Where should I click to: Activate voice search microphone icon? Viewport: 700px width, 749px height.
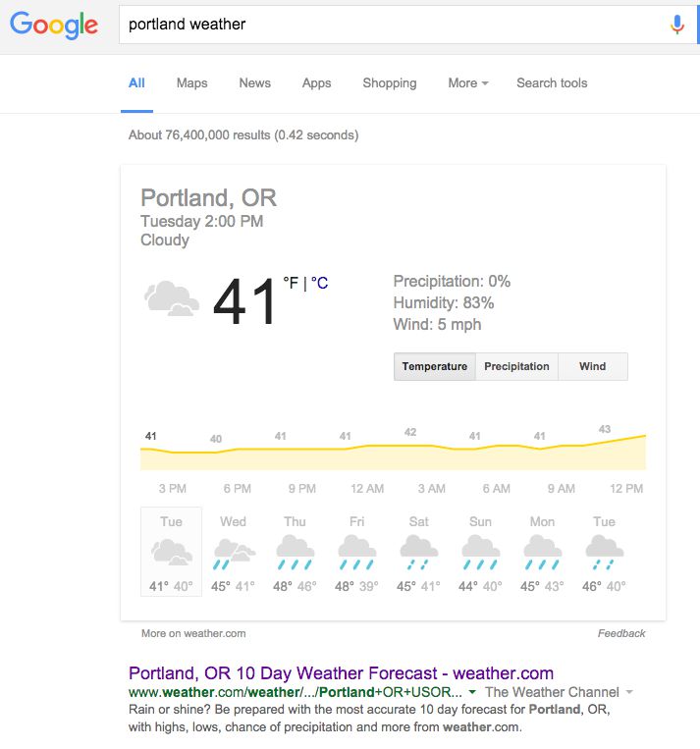676,25
